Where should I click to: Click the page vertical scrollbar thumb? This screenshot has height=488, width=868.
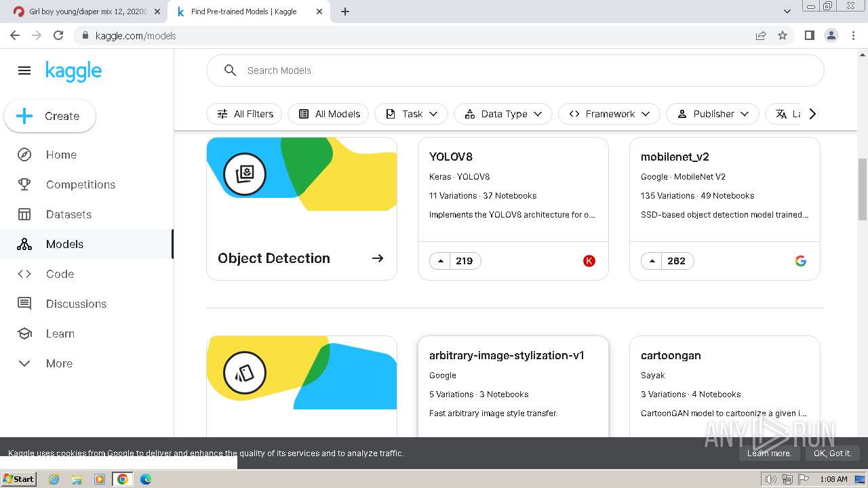[x=863, y=189]
